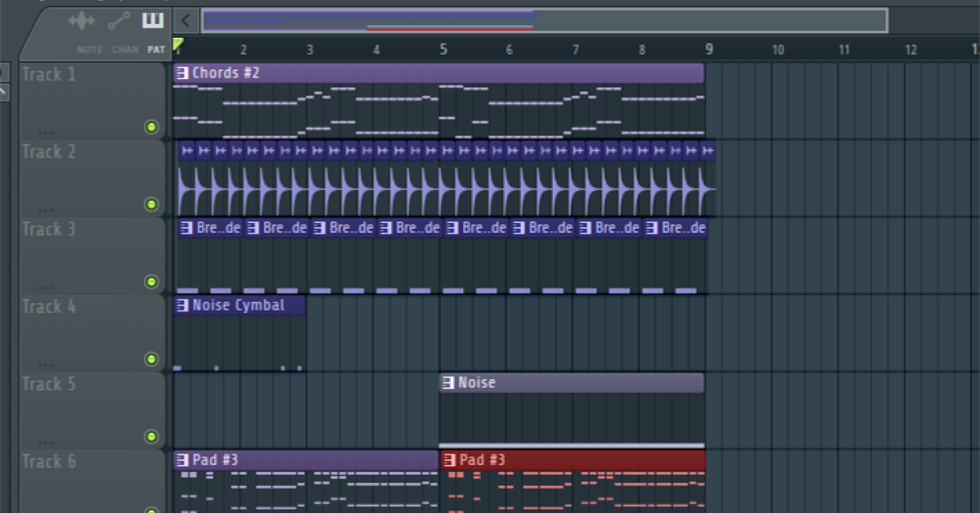This screenshot has width=980, height=513.
Task: Toggle the mute LED on Track 1
Action: click(151, 127)
